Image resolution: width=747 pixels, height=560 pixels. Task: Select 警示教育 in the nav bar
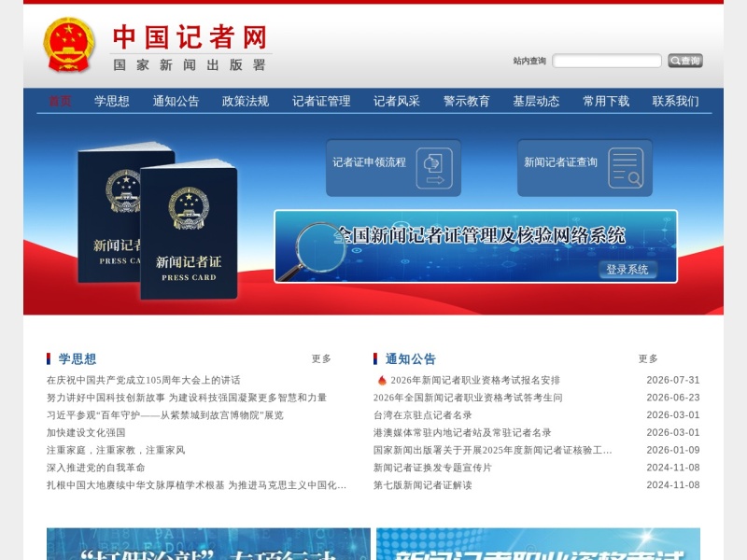tap(466, 101)
